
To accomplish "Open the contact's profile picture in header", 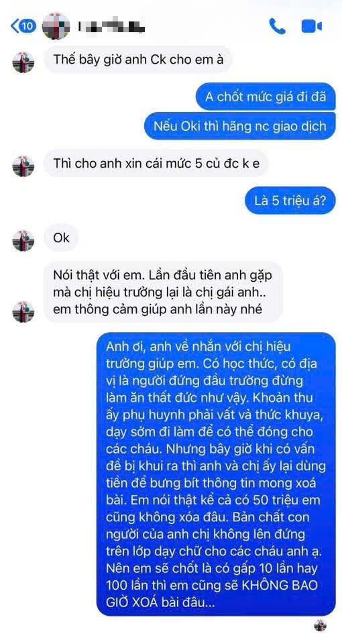I will (x=56, y=26).
